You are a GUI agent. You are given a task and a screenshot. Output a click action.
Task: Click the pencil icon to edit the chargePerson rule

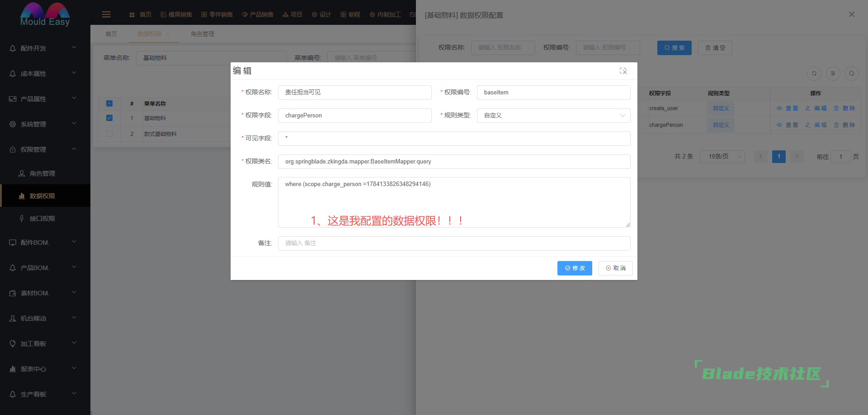807,125
